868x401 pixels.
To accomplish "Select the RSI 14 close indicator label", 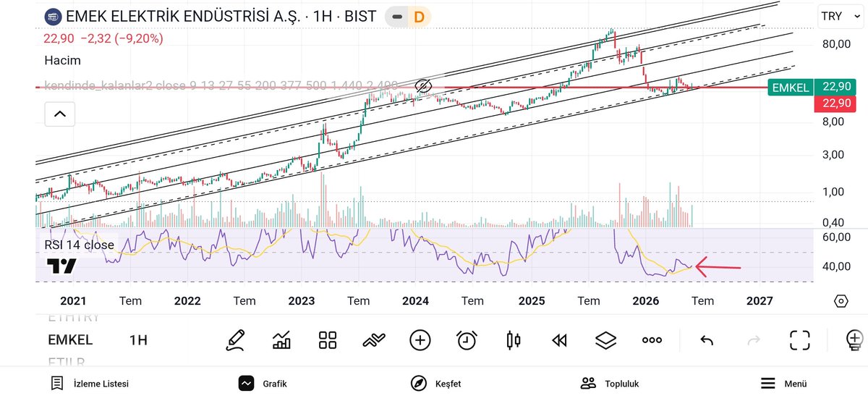I will click(x=79, y=245).
